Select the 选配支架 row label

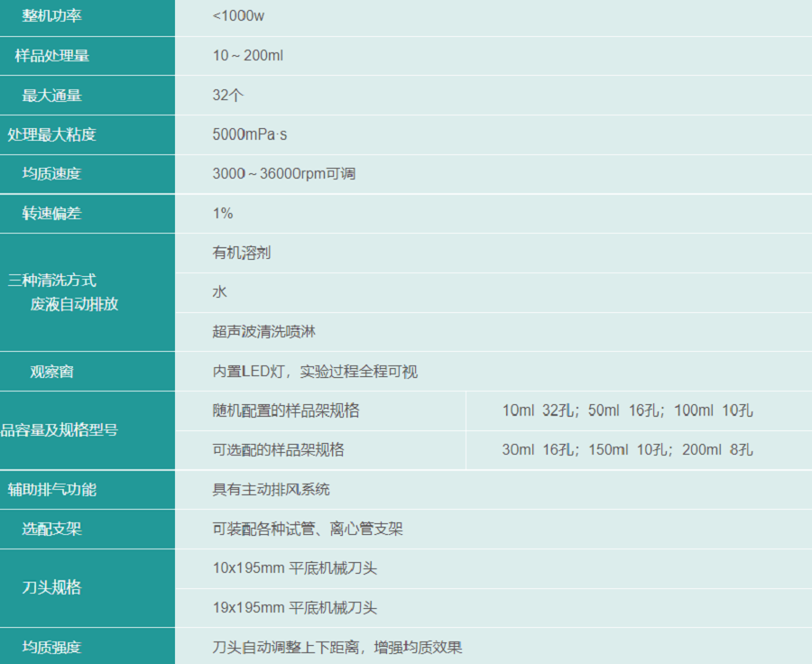coord(51,529)
